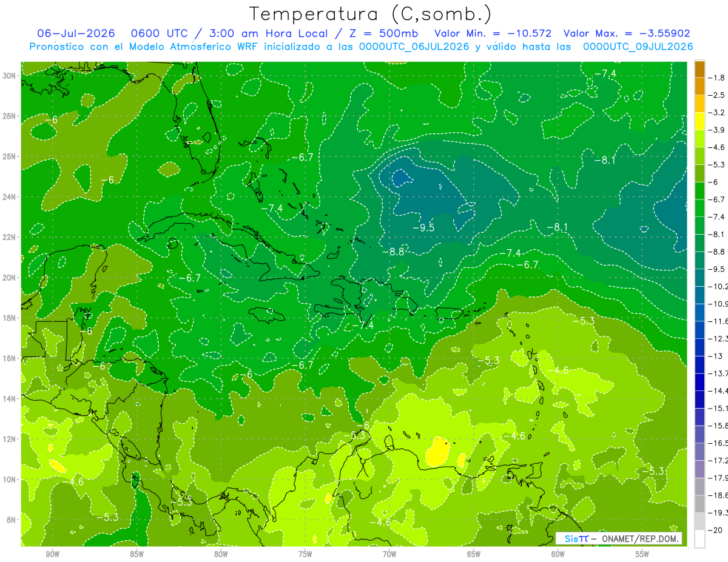Viewport: 728px width, 562px height.
Task: Click the '65W' longitude axis label
Action: (x=474, y=554)
